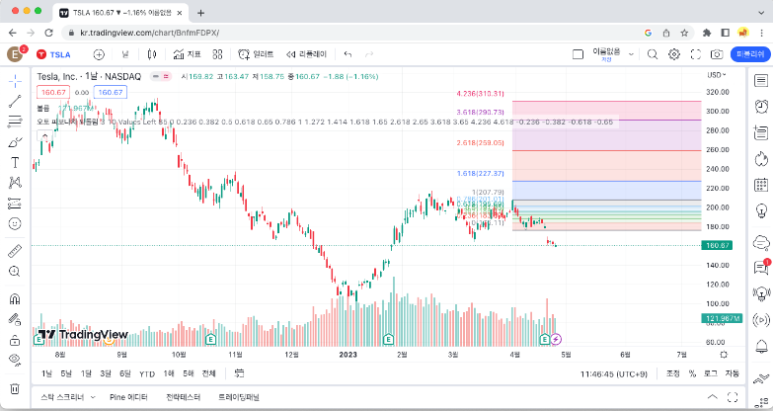
Task: Open the notifications bell panel
Action: [761, 345]
